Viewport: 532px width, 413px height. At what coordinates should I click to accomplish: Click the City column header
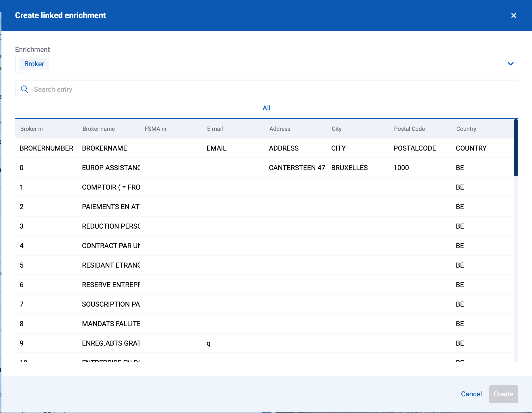pyautogui.click(x=337, y=129)
